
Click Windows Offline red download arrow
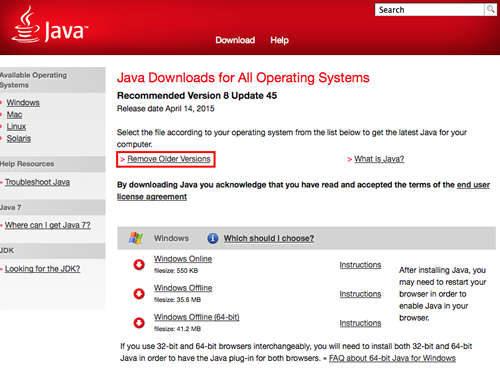(139, 294)
